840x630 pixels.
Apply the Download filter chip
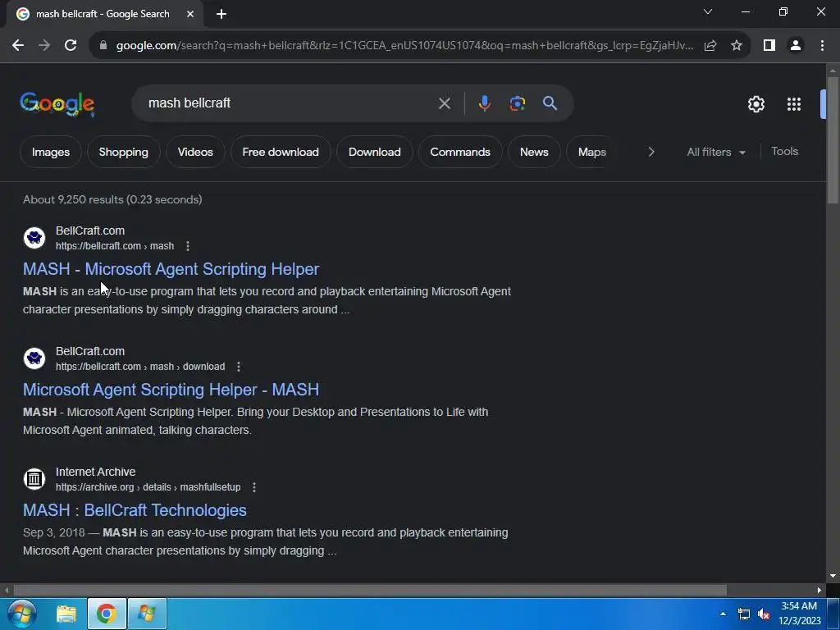tap(374, 152)
